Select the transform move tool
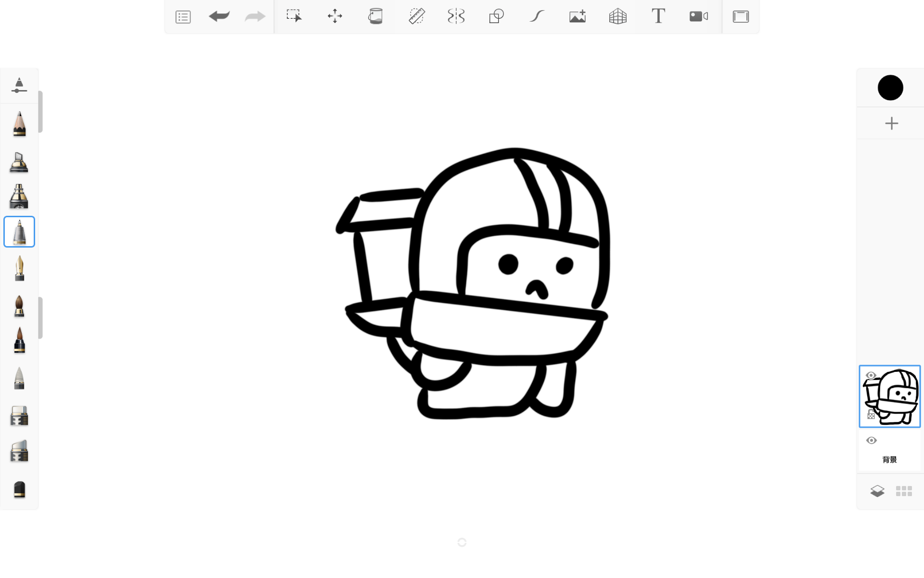Screen dimensions: 924x578 335,16
